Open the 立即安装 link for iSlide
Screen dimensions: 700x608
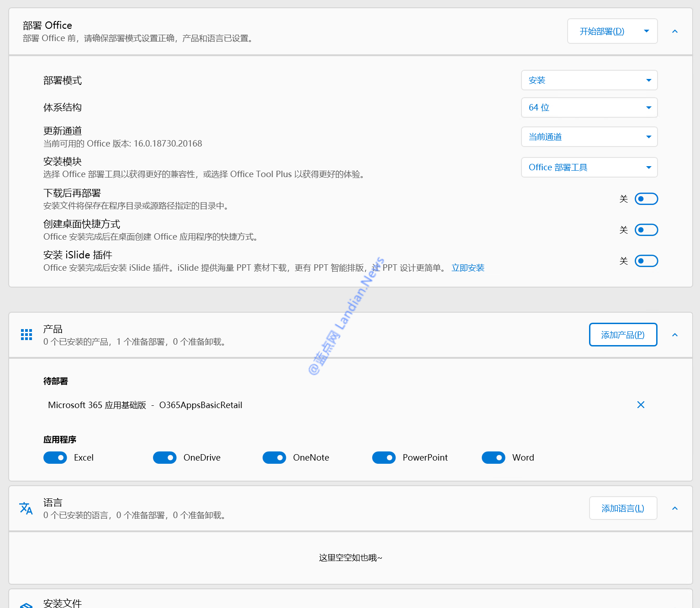(468, 268)
